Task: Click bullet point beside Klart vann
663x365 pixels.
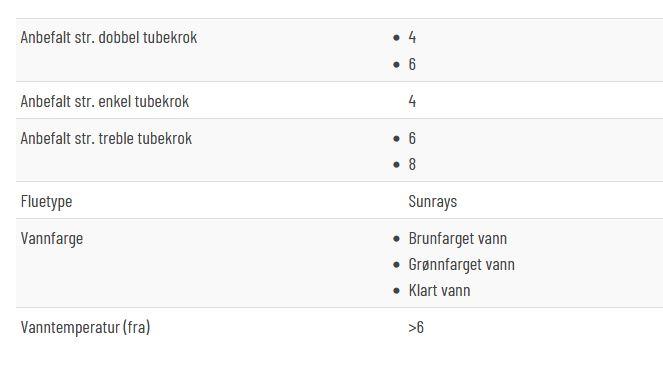Action: [x=396, y=291]
